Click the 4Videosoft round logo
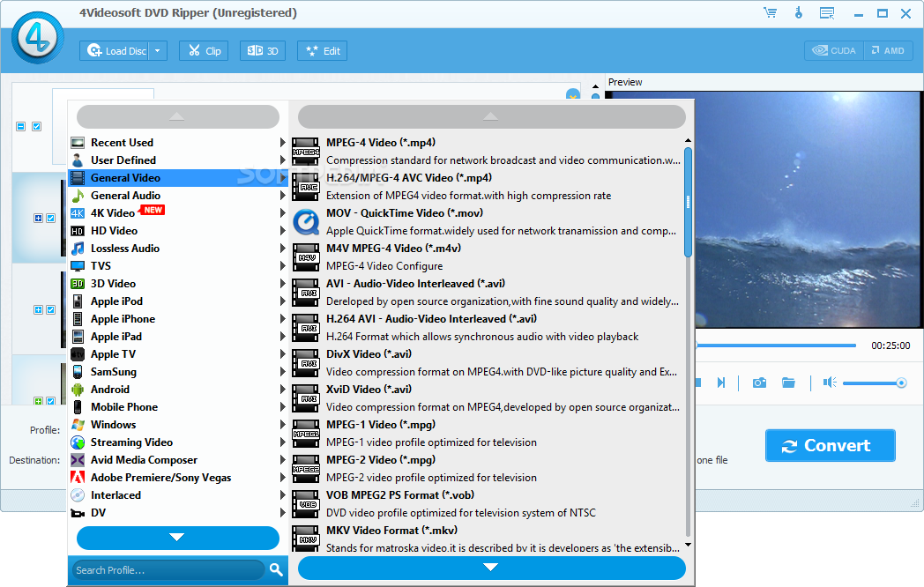Screen dimensions: 924x587 (37, 38)
